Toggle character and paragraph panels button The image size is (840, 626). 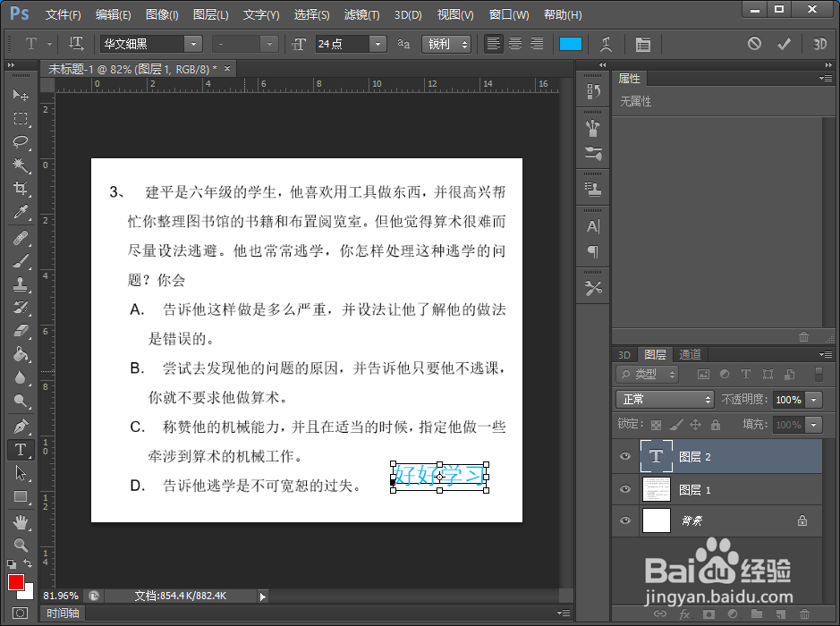643,44
